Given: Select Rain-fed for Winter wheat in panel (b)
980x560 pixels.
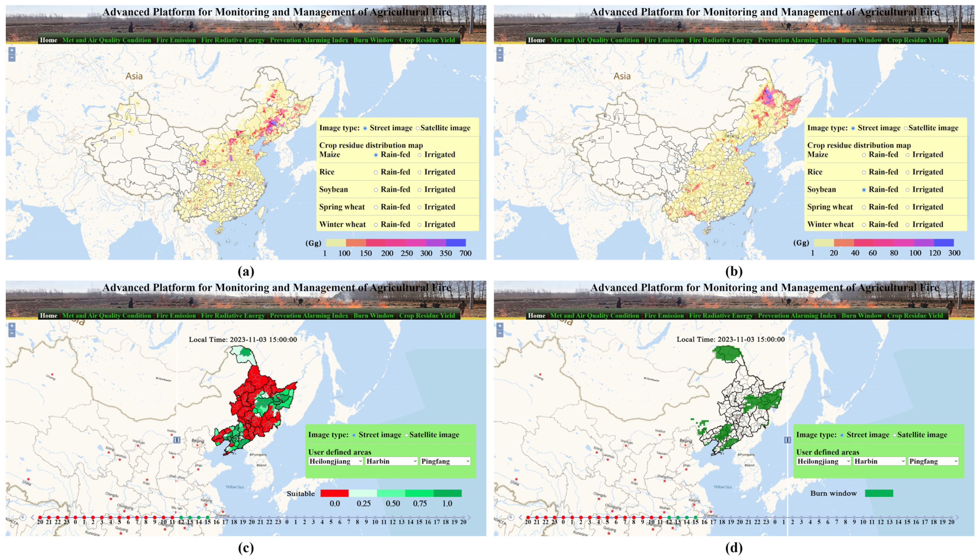Looking at the screenshot, I should (864, 225).
